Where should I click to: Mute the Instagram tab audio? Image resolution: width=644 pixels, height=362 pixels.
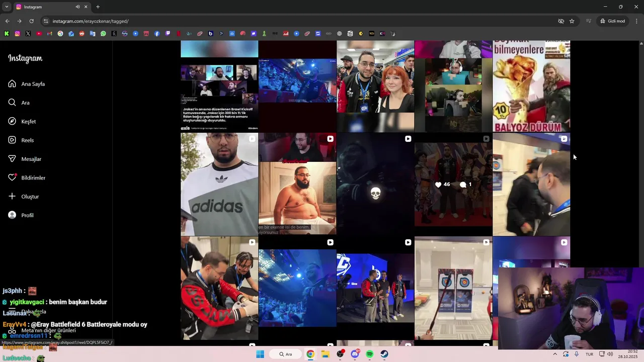click(77, 7)
